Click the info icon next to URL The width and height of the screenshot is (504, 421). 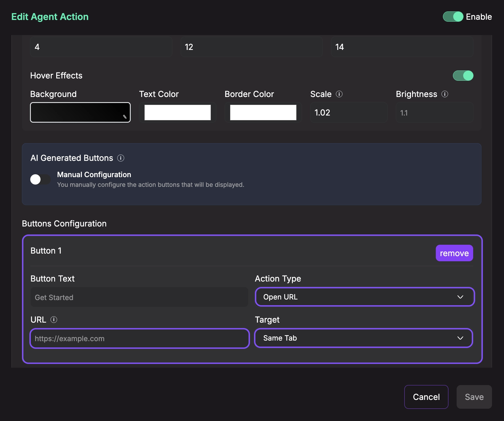click(x=54, y=319)
